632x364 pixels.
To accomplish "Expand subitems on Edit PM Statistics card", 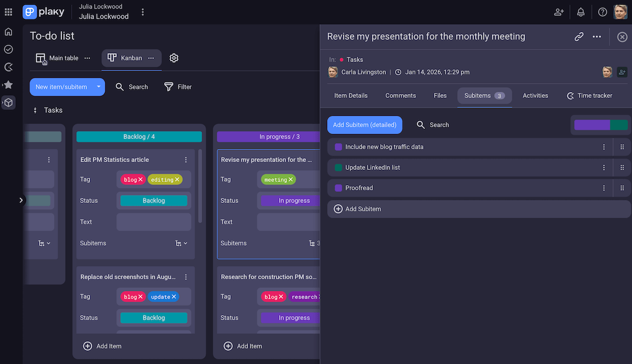I will pos(181,244).
